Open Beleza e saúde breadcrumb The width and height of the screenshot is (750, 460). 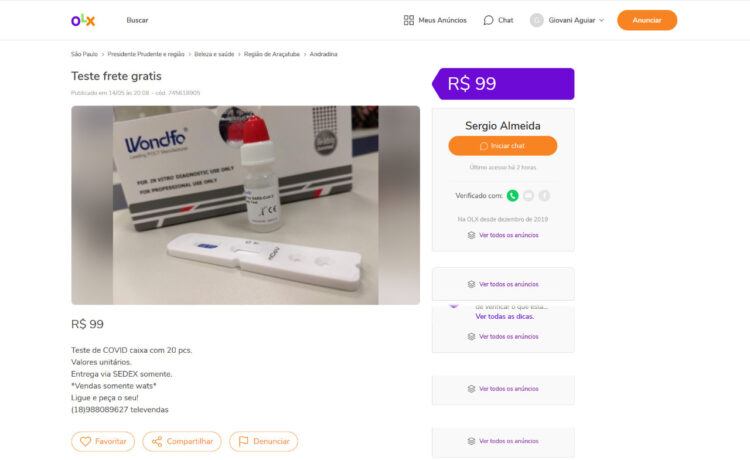point(213,54)
